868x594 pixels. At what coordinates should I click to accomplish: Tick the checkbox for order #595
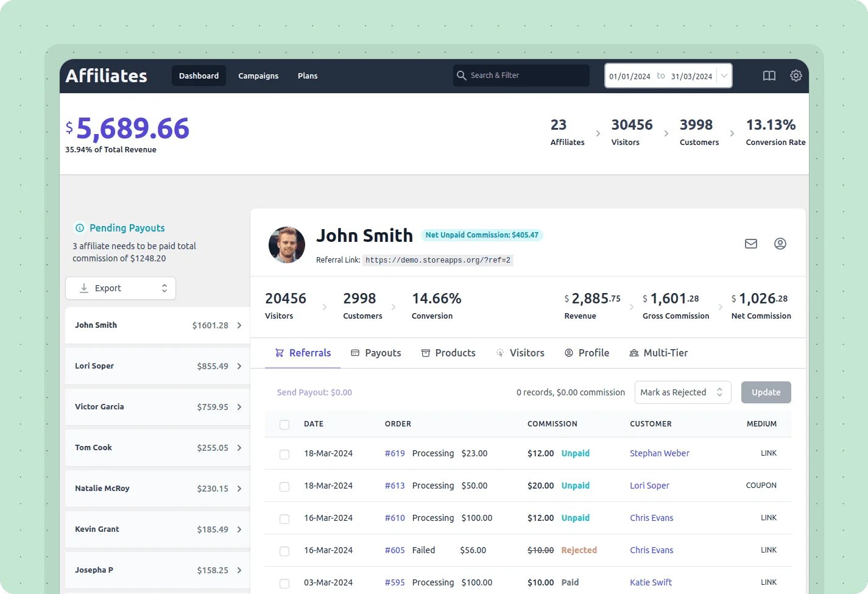click(284, 584)
